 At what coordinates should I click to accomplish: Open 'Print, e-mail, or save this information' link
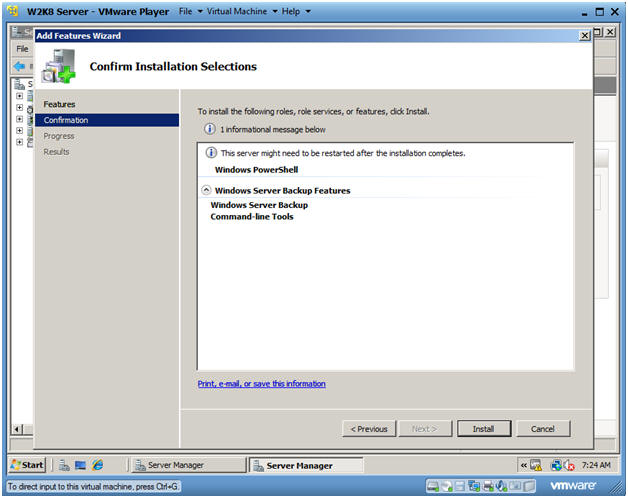[x=262, y=383]
